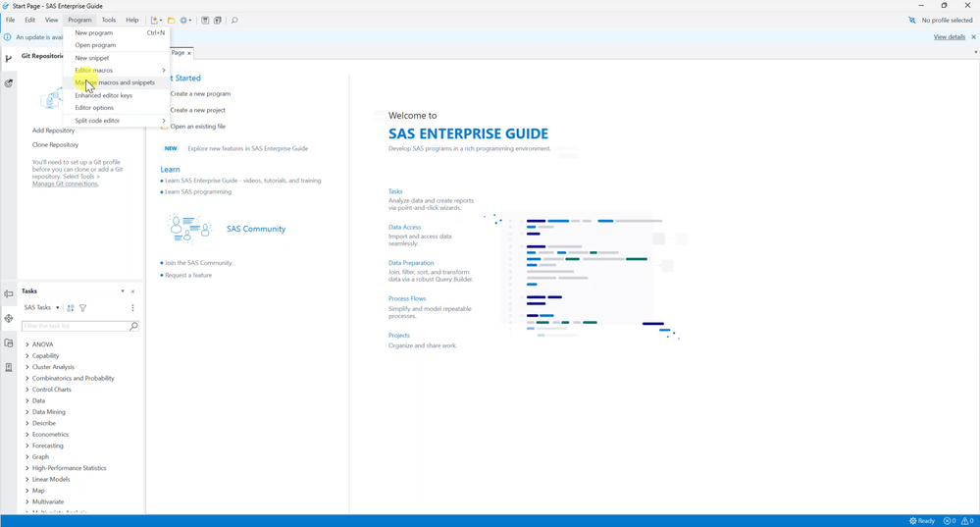Image resolution: width=980 pixels, height=527 pixels.
Task: Open the File menu
Action: click(x=11, y=20)
